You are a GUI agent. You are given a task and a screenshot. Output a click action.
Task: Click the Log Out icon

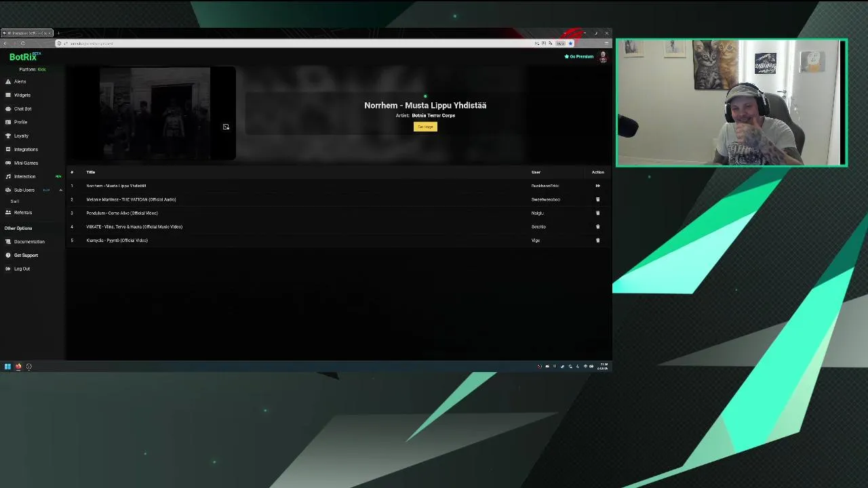[x=8, y=268]
